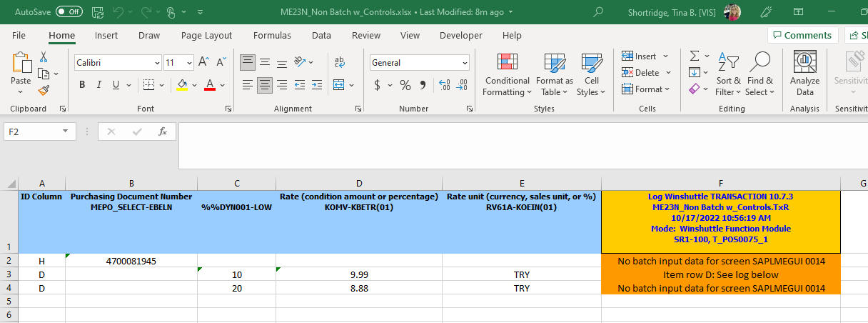Apply Bold formatting to cell
This screenshot has width=868, height=323.
pos(82,85)
